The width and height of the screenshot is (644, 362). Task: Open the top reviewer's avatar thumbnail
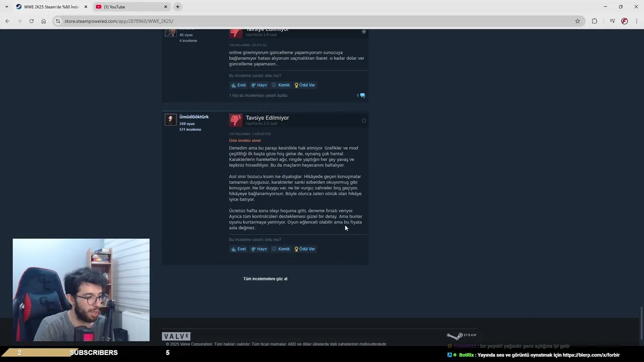(x=171, y=32)
